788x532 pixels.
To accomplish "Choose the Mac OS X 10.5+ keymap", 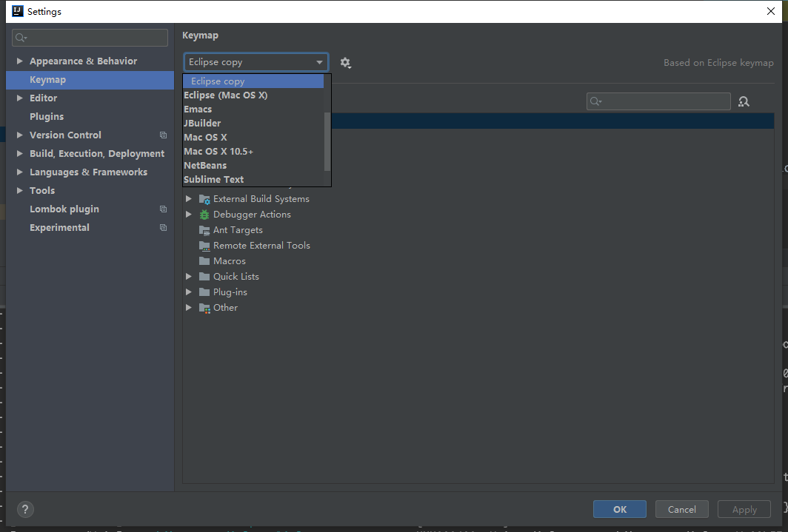I will [253, 152].
